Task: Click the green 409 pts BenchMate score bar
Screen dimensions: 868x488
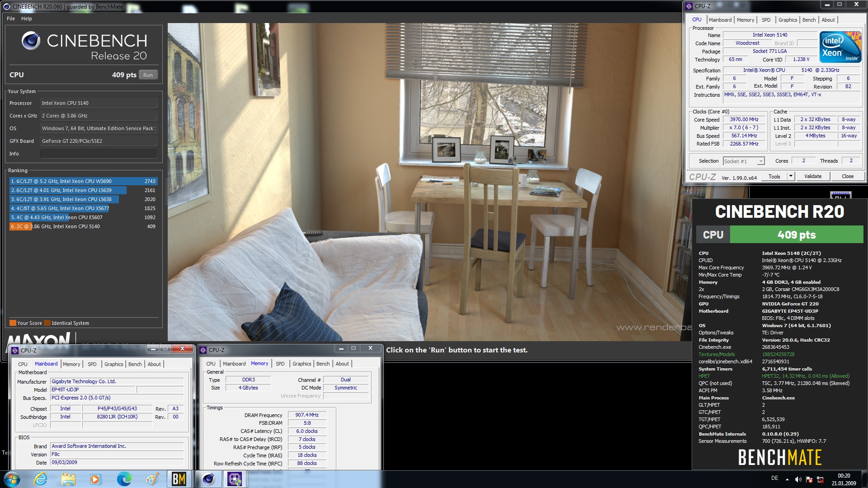Action: point(797,235)
